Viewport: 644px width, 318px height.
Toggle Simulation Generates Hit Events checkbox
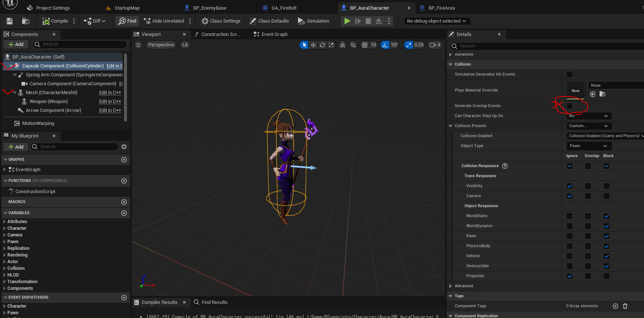570,74
